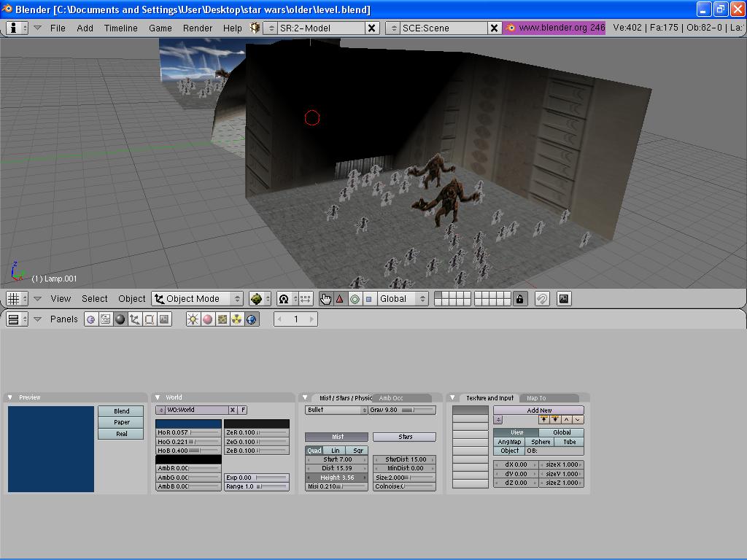This screenshot has height=560, width=747.
Task: Show Material buttons red sphere icon
Action: point(208,319)
